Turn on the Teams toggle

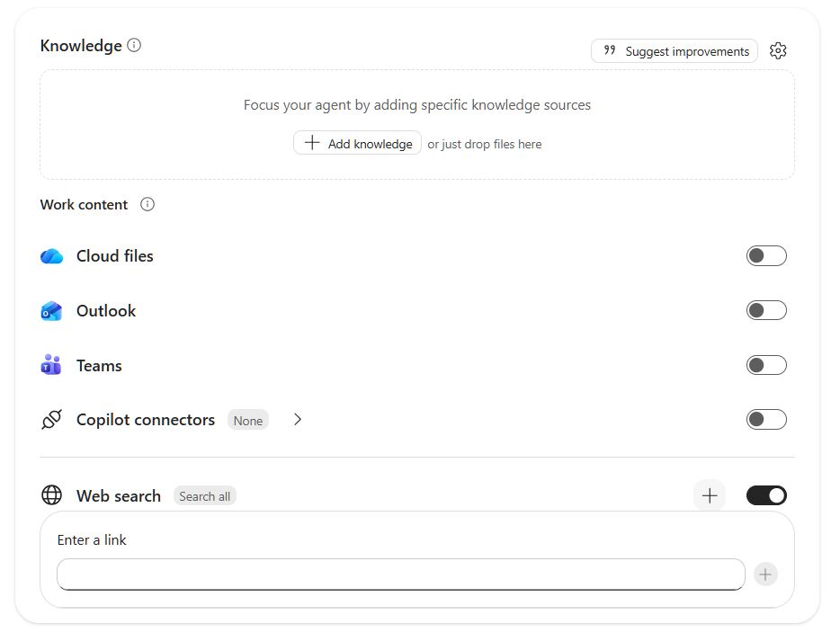pyautogui.click(x=766, y=365)
